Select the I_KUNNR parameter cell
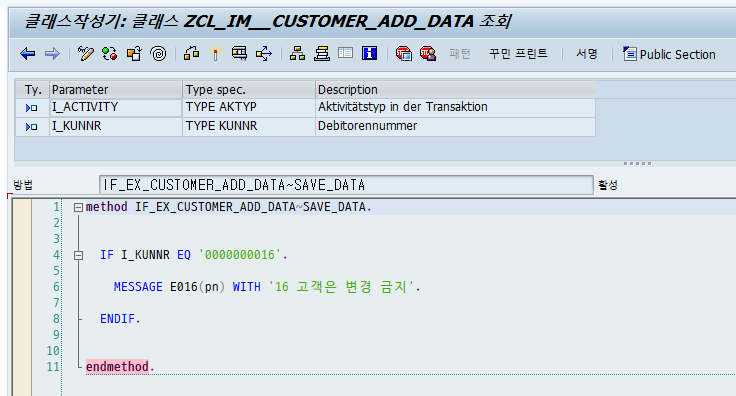This screenshot has width=736, height=396. [116, 126]
